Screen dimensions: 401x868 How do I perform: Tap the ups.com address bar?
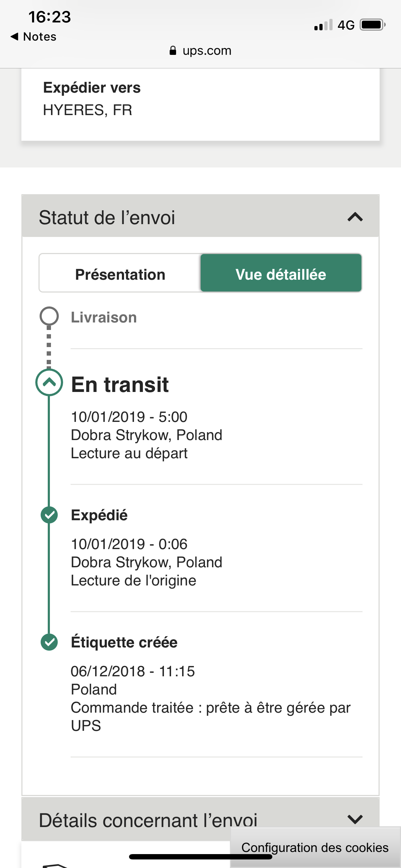click(x=200, y=51)
